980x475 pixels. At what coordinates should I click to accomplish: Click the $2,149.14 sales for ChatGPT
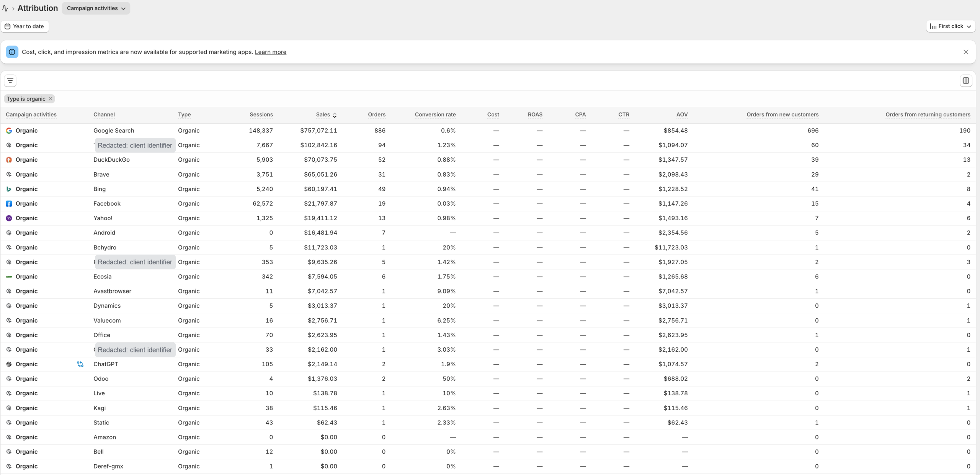pos(322,364)
